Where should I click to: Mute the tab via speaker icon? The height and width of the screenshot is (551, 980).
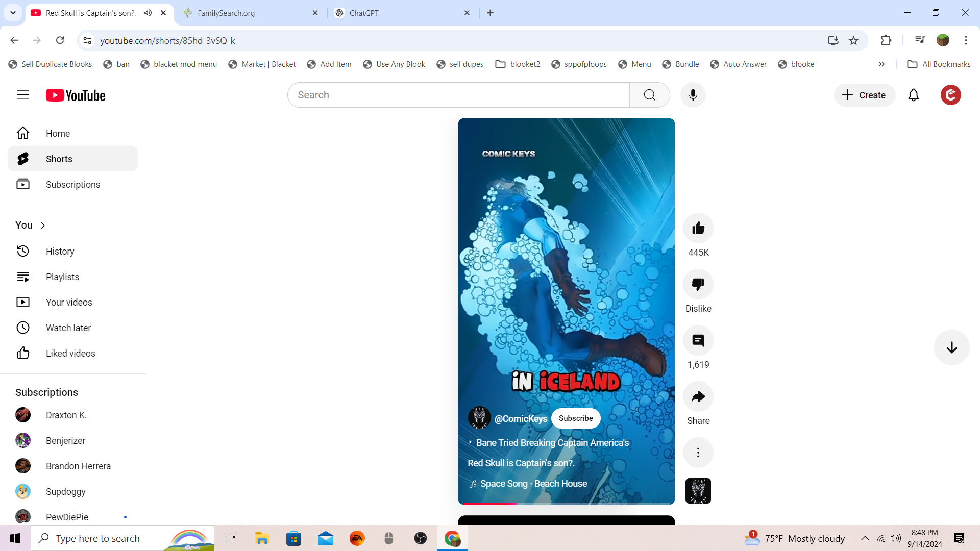148,13
